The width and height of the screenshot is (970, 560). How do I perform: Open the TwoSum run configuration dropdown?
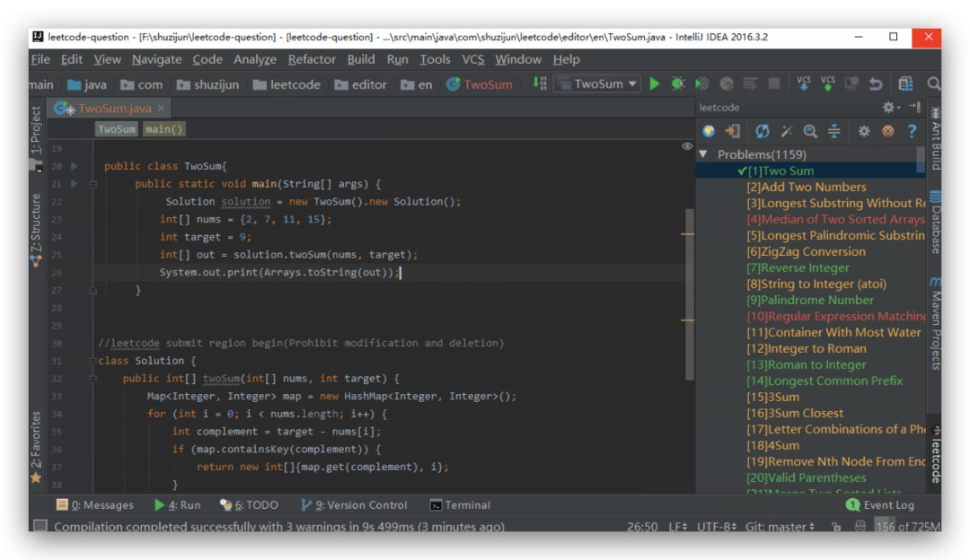coord(597,83)
